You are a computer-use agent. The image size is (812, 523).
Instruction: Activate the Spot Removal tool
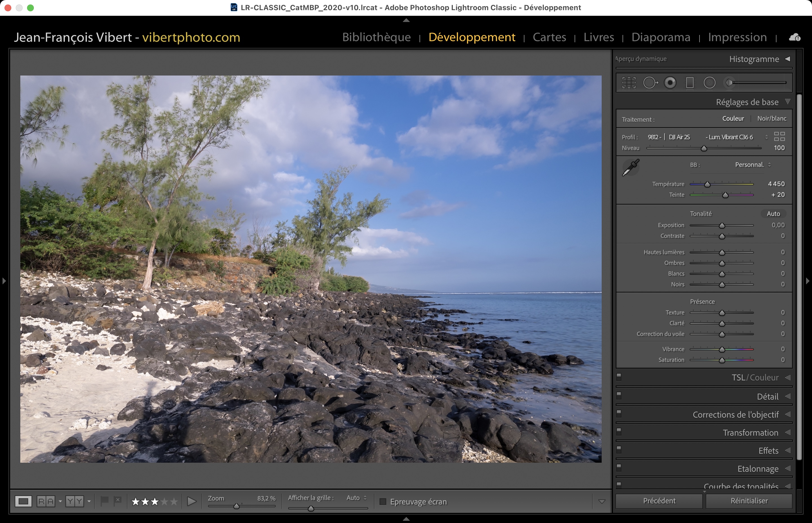(x=650, y=83)
